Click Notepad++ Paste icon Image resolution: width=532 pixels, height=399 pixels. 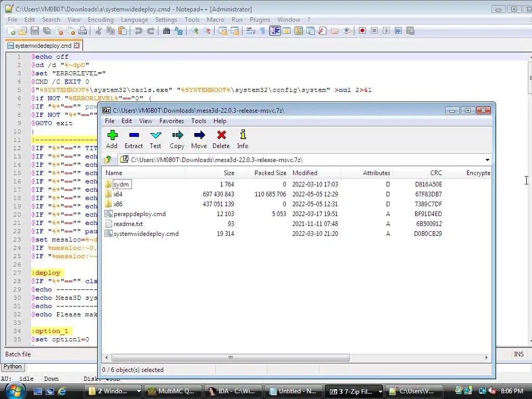click(123, 31)
